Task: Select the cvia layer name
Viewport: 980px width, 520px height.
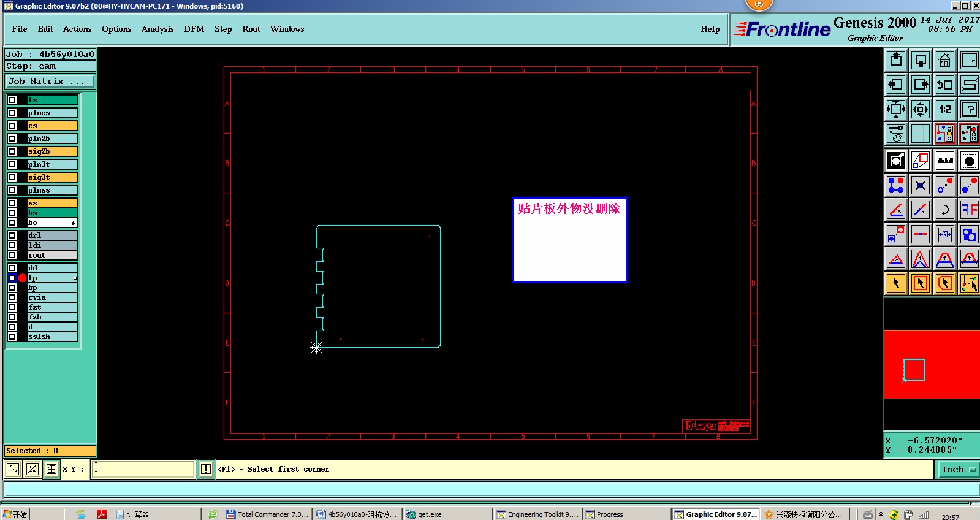Action: (x=53, y=297)
